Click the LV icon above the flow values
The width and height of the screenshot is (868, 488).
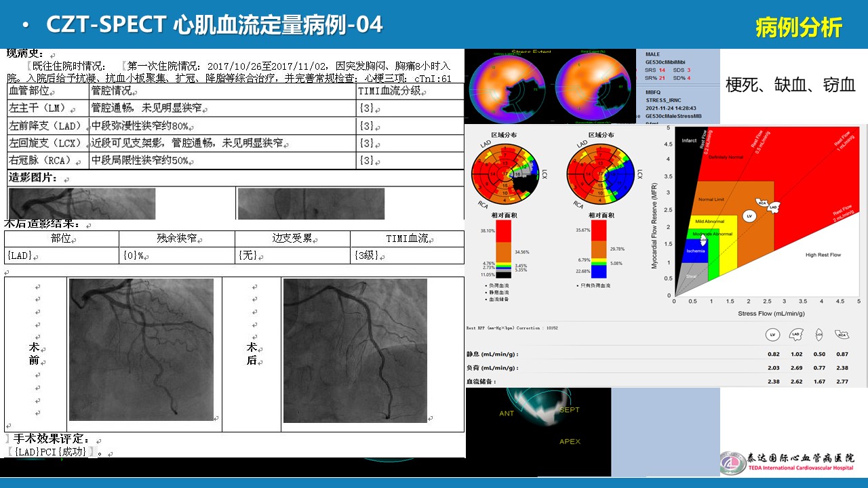772,335
